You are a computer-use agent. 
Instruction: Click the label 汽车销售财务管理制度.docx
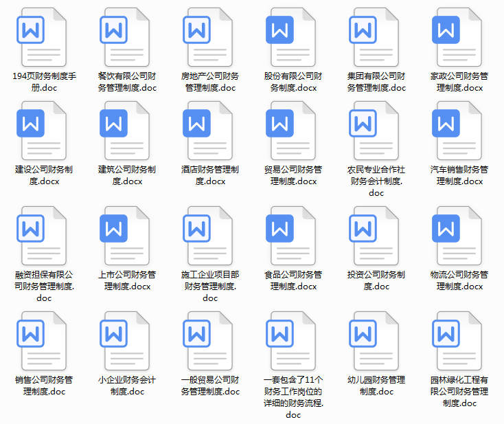[x=459, y=175]
